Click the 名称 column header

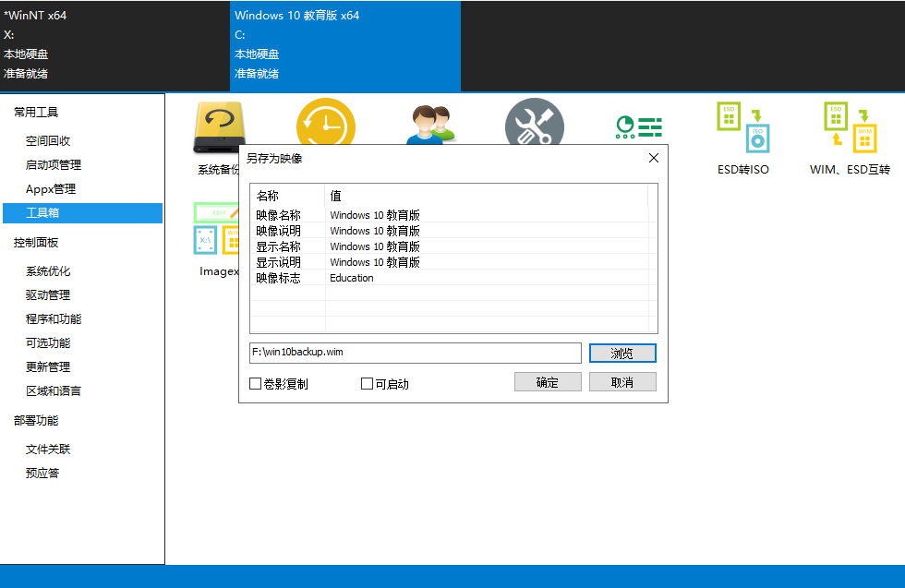point(288,197)
